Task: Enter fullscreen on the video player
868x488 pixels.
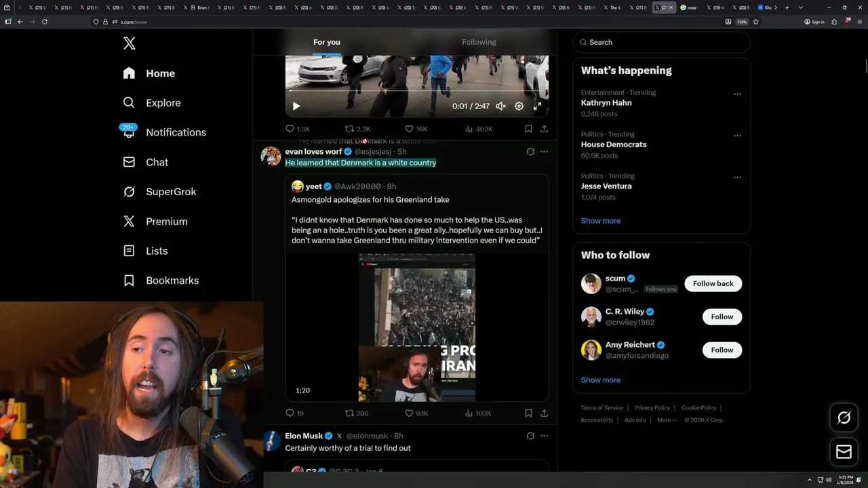Action: click(537, 106)
